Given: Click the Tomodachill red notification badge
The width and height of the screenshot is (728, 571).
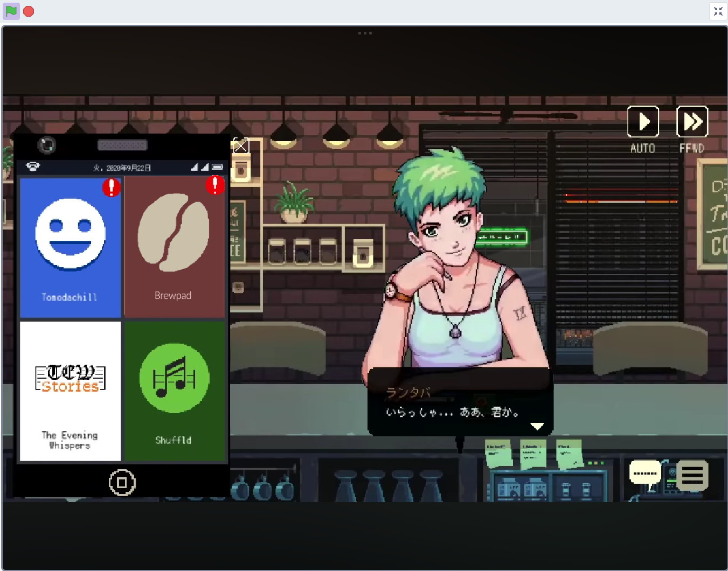Looking at the screenshot, I should (112, 187).
